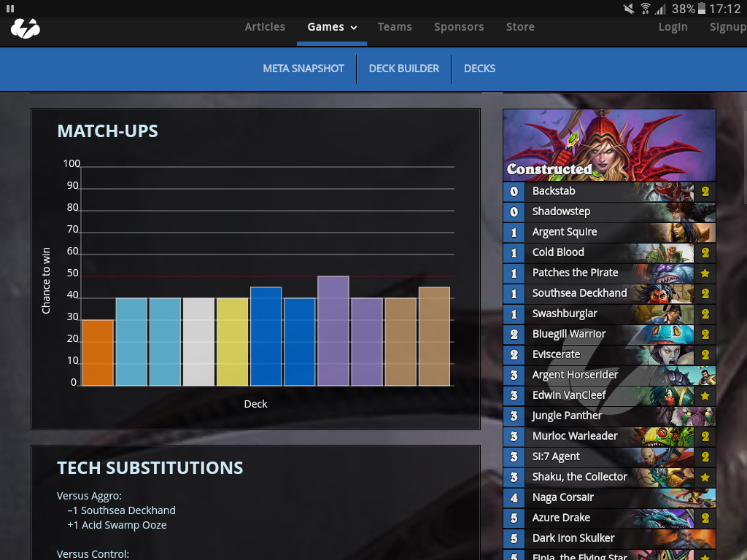Click the mana cost icon for Azure Drake
Image resolution: width=747 pixels, height=560 pixels.
tap(514, 518)
